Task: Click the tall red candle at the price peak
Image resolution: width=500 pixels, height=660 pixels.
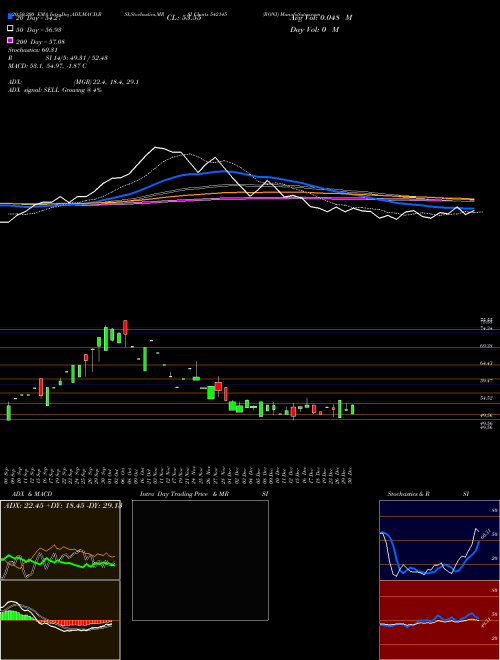Action: click(125, 327)
